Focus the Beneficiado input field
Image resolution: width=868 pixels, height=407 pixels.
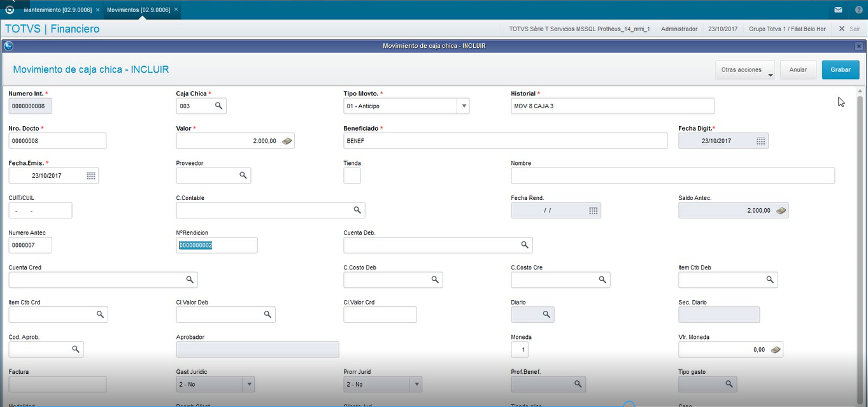point(505,141)
